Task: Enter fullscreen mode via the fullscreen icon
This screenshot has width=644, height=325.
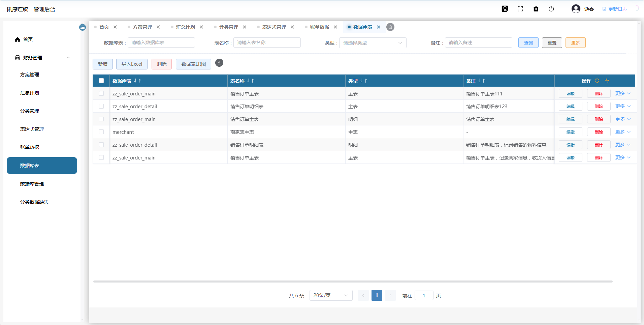Action: pyautogui.click(x=520, y=9)
